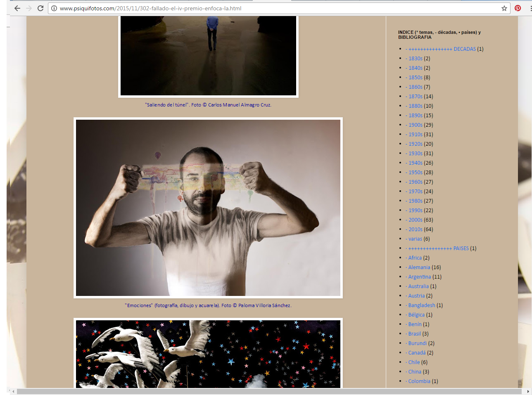Screen dimensions: 532x395
Task: Click the 'Saliendo del túnel' photo
Action: tap(208, 56)
